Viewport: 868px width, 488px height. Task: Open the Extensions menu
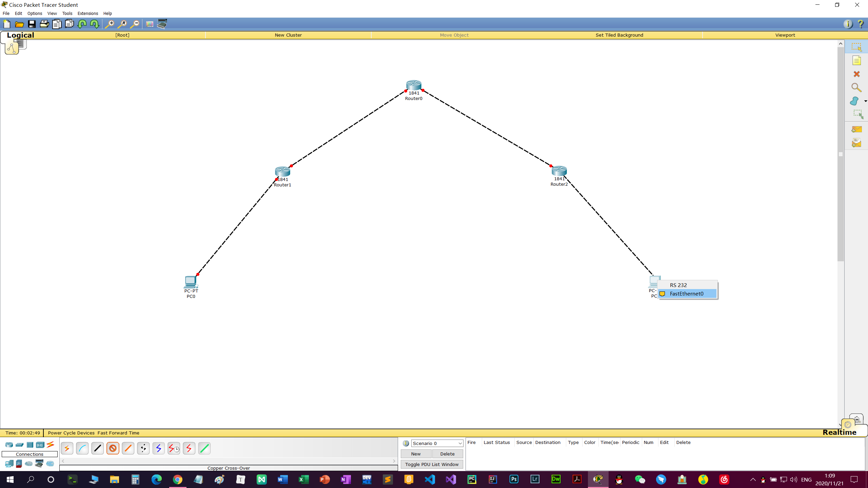pyautogui.click(x=87, y=14)
